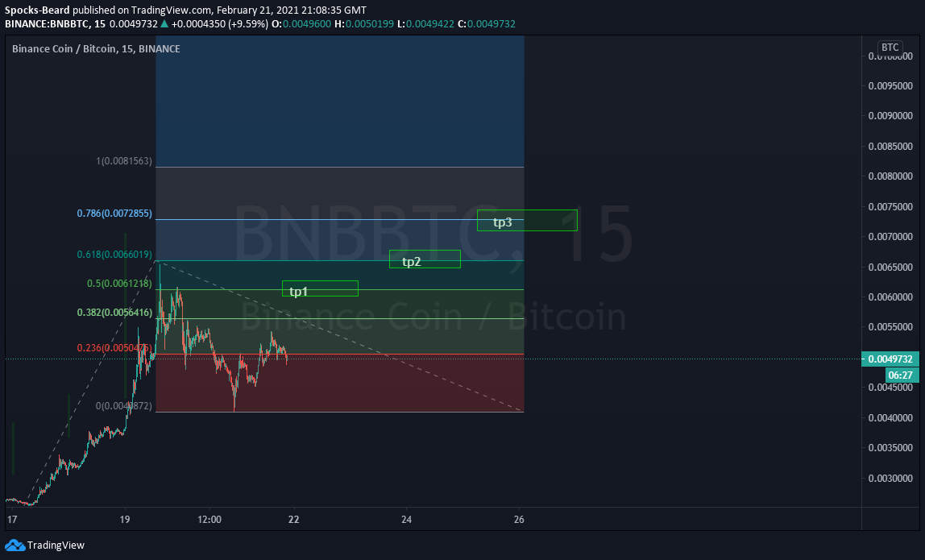
Task: Click the 1(0.0081563) Fibonacci level label
Action: (124, 160)
